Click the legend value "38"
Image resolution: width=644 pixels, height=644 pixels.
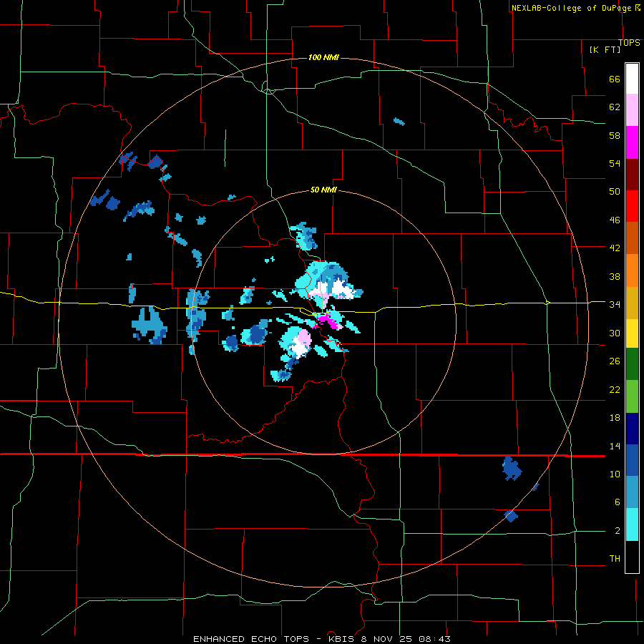[615, 276]
